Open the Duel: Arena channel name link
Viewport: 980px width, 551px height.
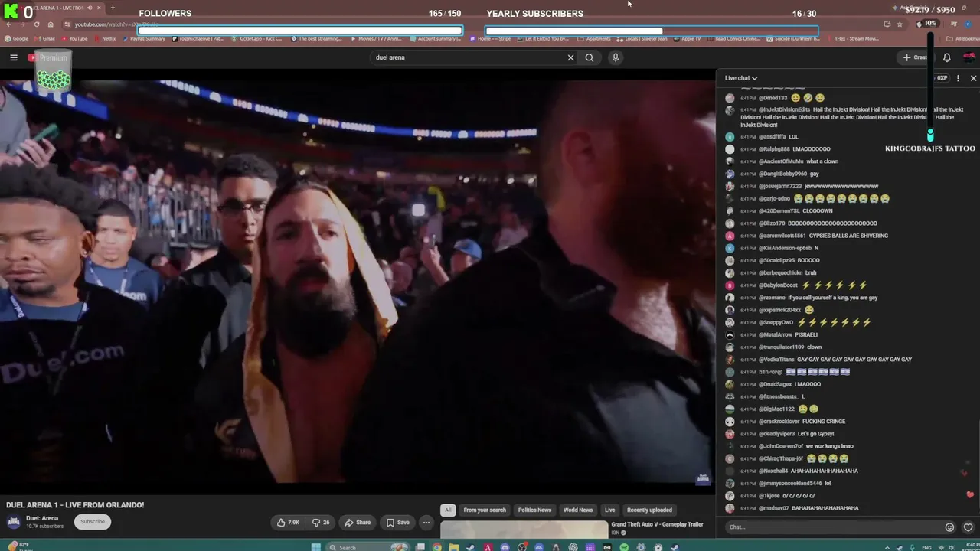42,518
